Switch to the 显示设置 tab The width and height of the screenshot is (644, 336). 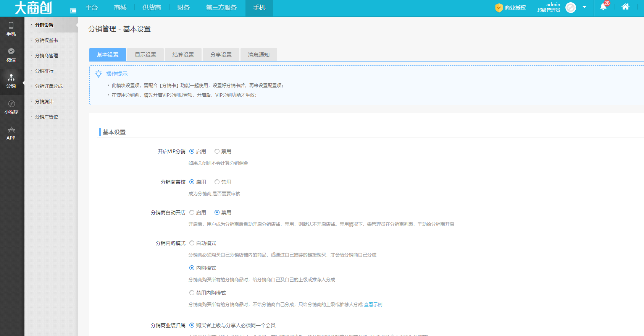click(145, 55)
